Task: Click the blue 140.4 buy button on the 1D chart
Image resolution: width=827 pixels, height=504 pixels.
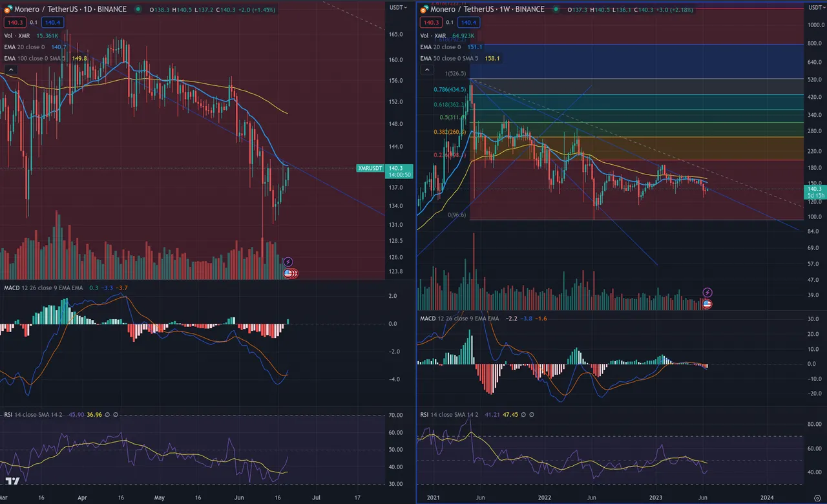Action: point(53,23)
